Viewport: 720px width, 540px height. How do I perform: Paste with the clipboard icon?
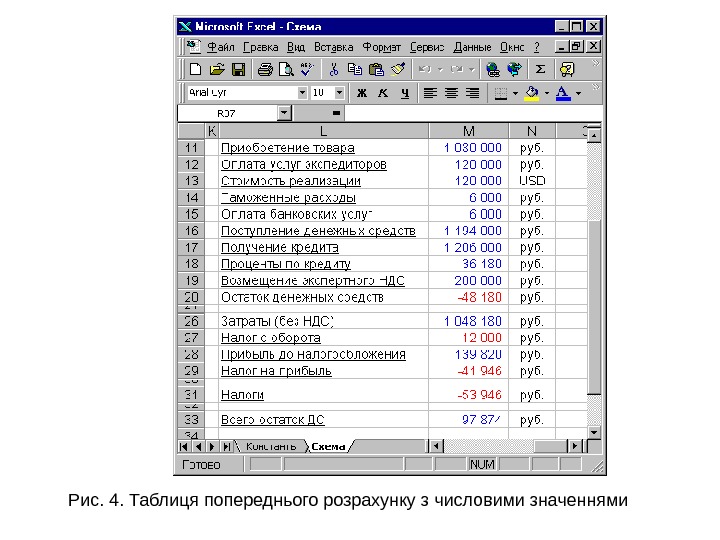[x=377, y=69]
